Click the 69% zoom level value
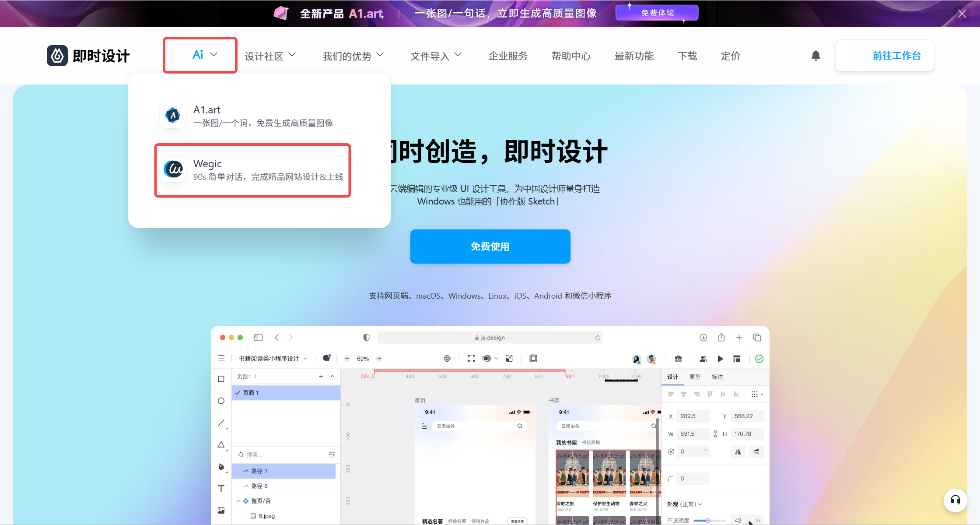Viewport: 980px width, 525px height. pyautogui.click(x=363, y=359)
